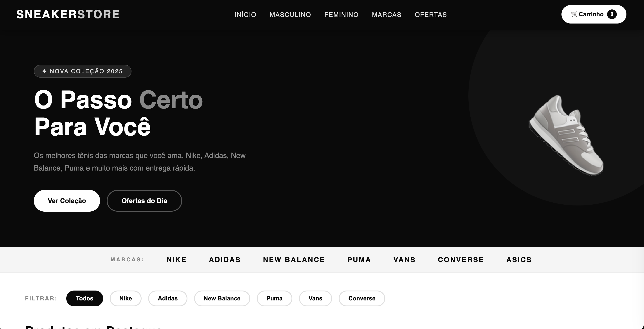Select ASICS in the brands bar
Screen dimensions: 644x329
click(x=519, y=260)
